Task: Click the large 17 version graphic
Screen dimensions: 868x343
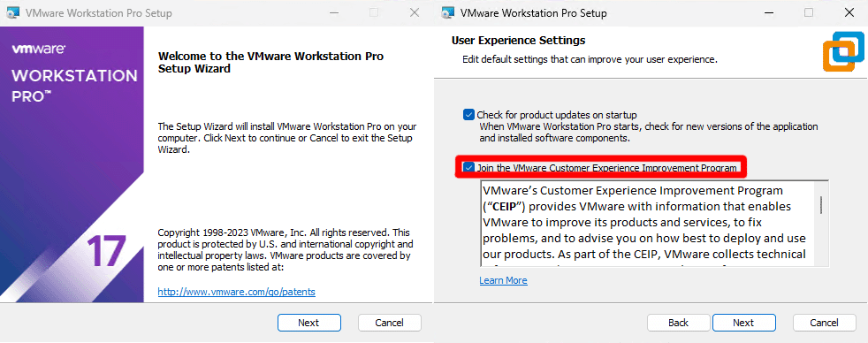Action: (x=106, y=251)
